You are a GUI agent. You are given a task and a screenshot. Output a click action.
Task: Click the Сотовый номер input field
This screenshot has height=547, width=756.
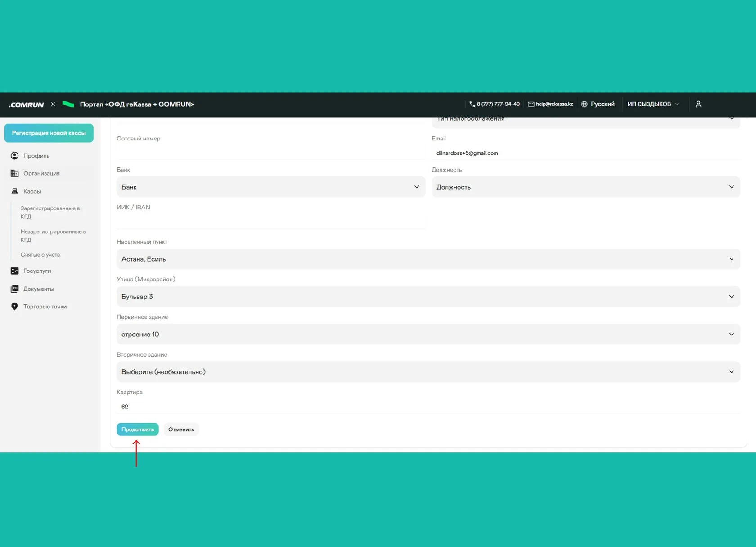tap(271, 153)
